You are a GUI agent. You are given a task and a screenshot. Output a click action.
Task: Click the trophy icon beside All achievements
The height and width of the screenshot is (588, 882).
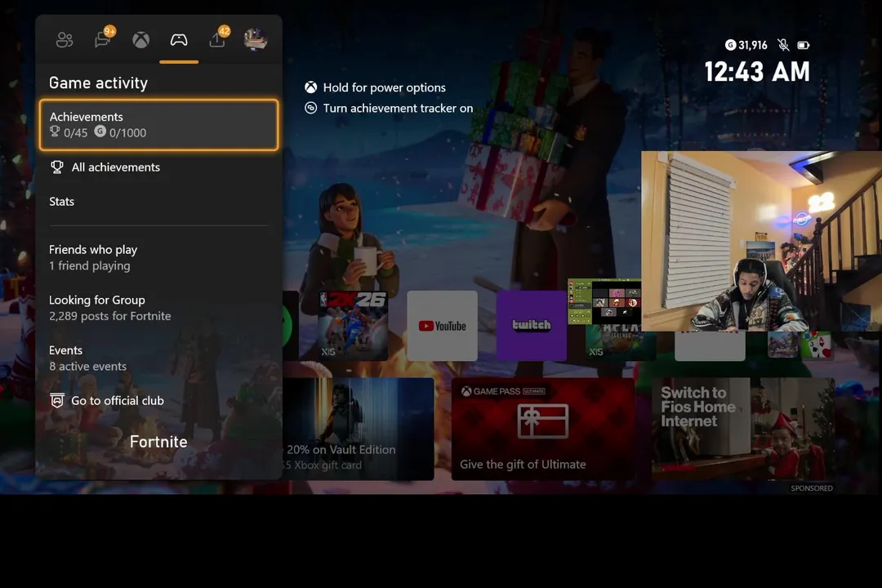(57, 167)
